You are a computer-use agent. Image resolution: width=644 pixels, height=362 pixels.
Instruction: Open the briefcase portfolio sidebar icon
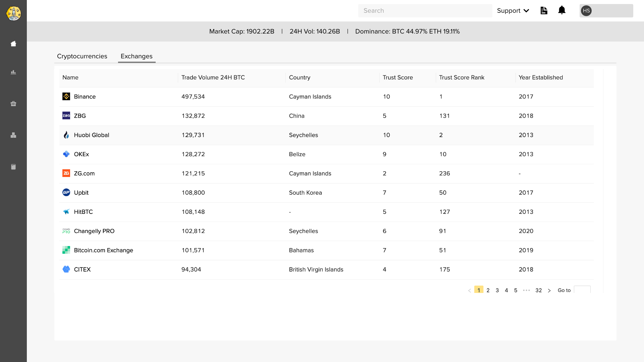[13, 104]
